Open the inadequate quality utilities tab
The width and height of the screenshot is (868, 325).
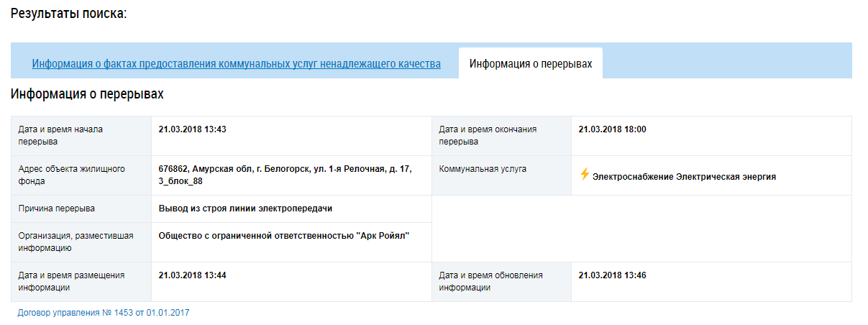[x=236, y=63]
